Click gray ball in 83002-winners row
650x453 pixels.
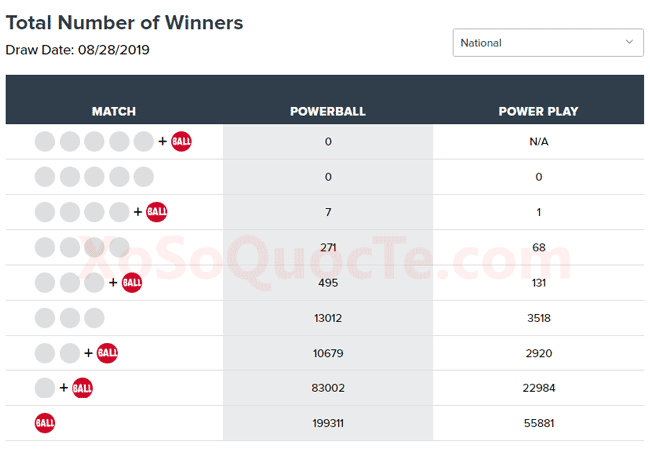(45, 388)
